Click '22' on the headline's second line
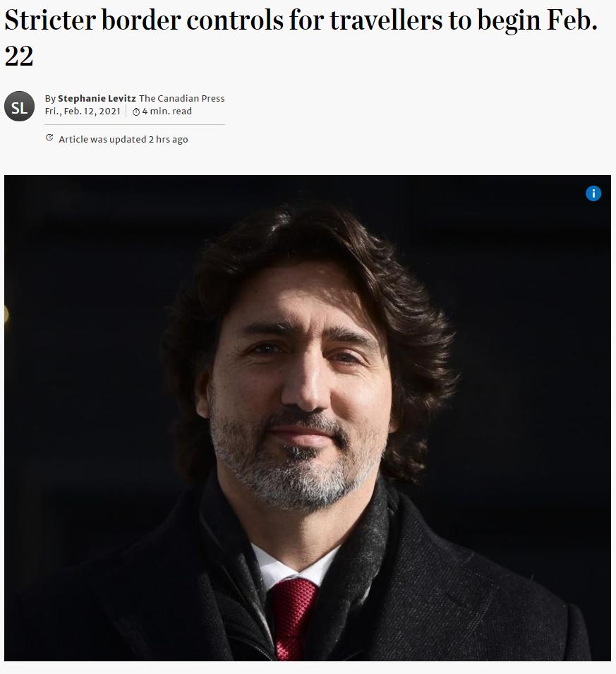The height and width of the screenshot is (674, 616). (x=19, y=56)
